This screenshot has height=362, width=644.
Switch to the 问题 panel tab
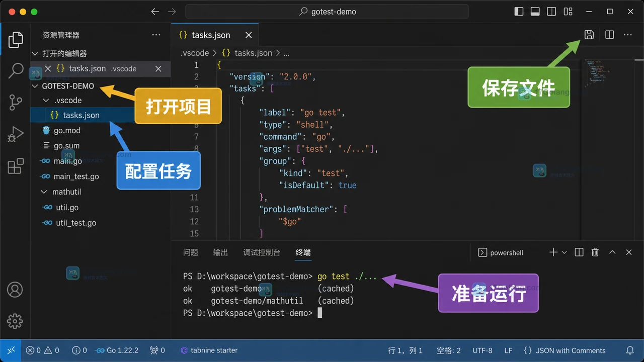tap(191, 252)
